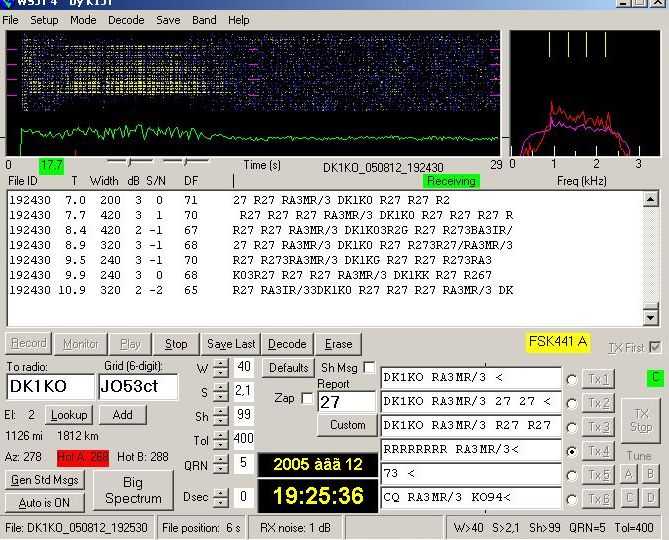The width and height of the screenshot is (669, 540).
Task: Adjust the Tol value stepper
Action: click(220, 439)
